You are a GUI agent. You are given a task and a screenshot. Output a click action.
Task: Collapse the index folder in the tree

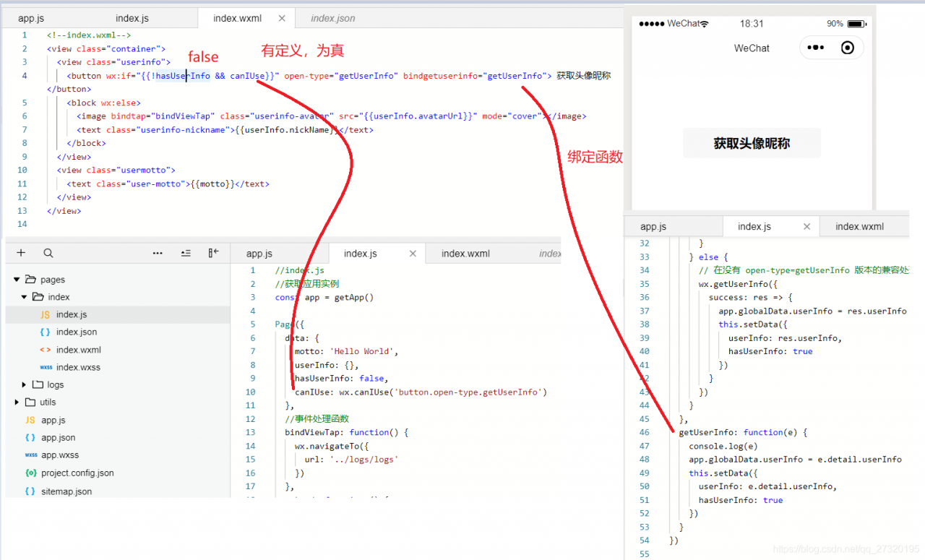pos(25,297)
